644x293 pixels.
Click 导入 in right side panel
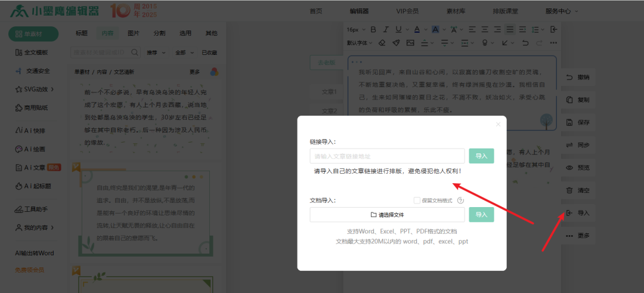pos(578,213)
